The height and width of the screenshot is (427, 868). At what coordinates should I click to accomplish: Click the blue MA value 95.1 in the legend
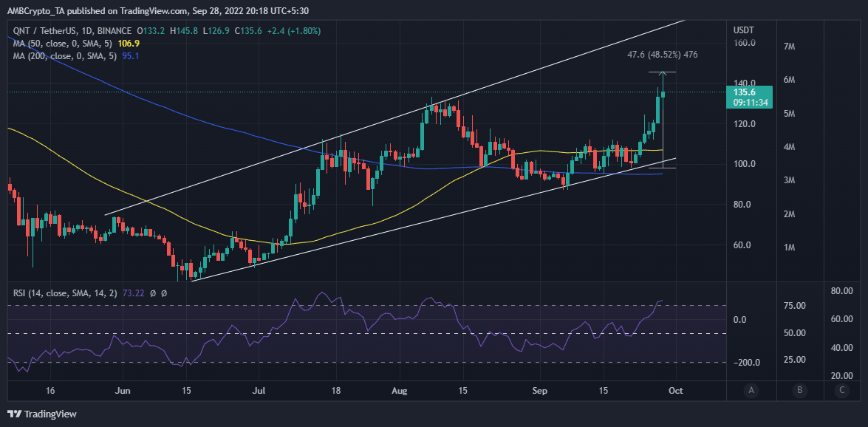[130, 56]
